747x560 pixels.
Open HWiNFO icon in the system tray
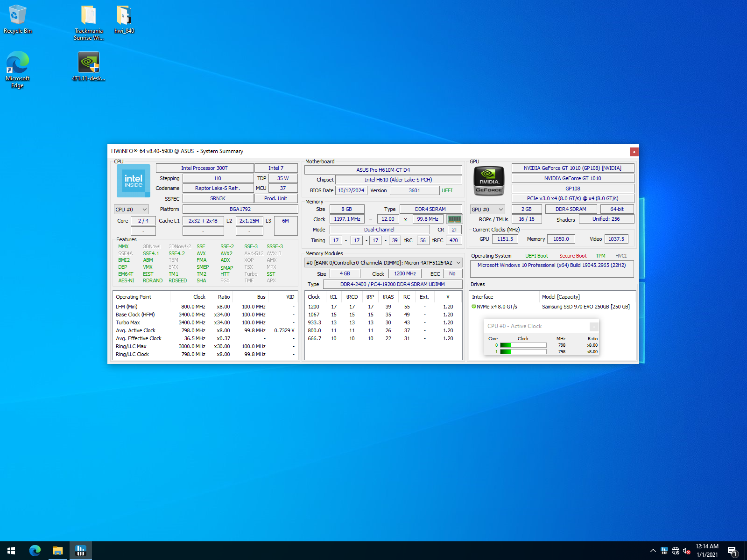(x=664, y=551)
